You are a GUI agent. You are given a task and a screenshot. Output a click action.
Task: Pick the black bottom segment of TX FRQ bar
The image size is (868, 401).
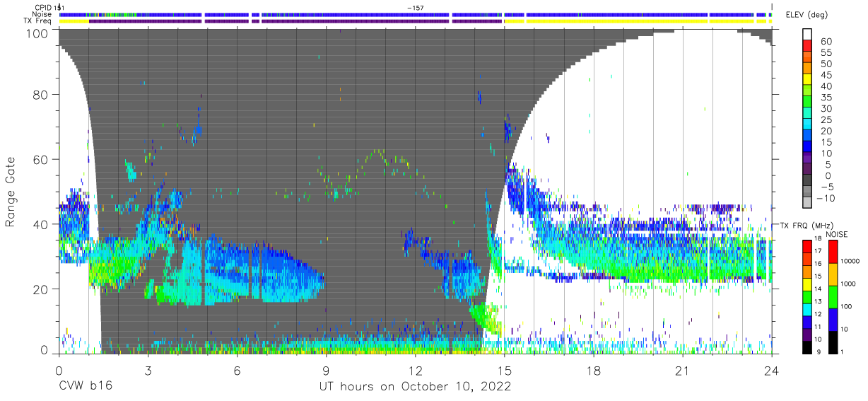807,346
